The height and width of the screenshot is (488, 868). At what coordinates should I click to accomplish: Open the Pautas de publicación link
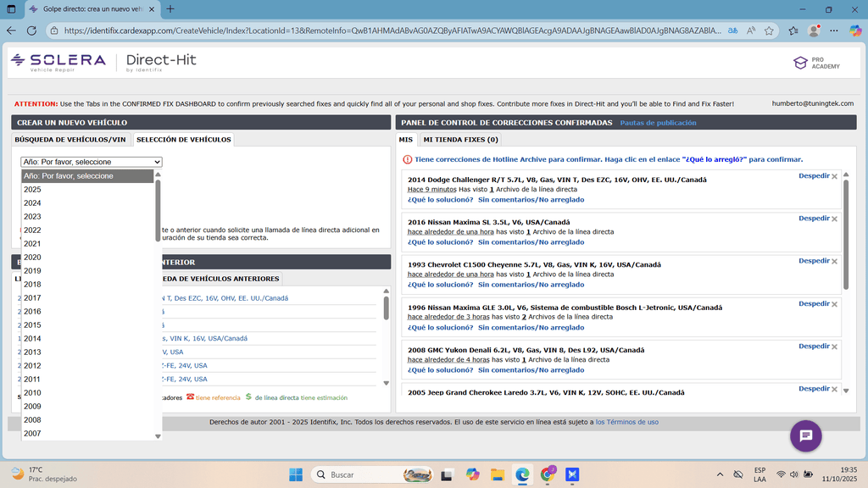click(658, 123)
